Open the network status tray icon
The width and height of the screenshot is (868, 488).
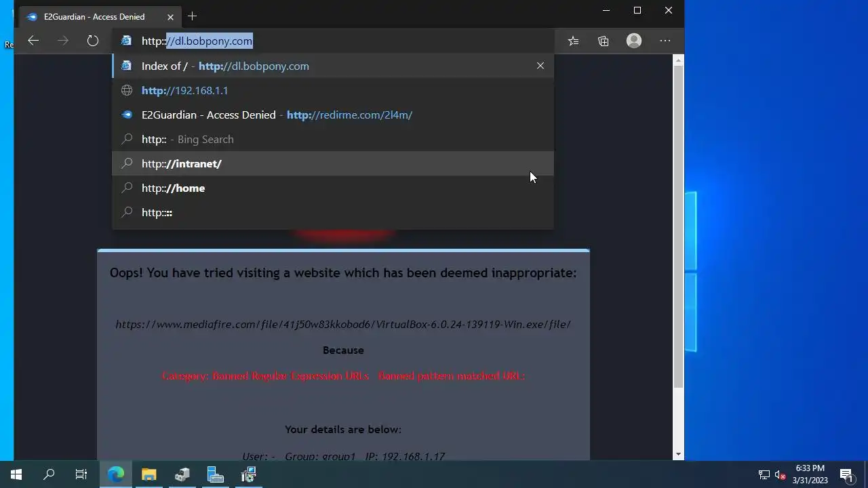coord(764,474)
